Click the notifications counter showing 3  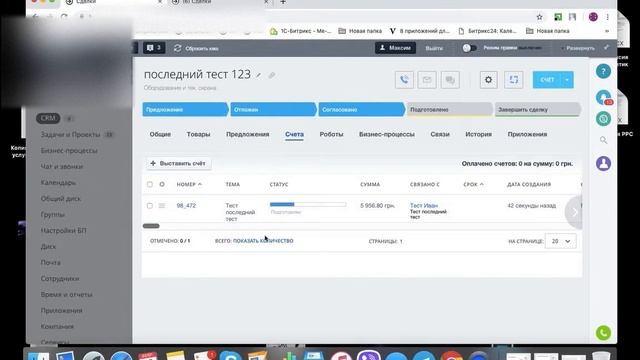pos(154,48)
